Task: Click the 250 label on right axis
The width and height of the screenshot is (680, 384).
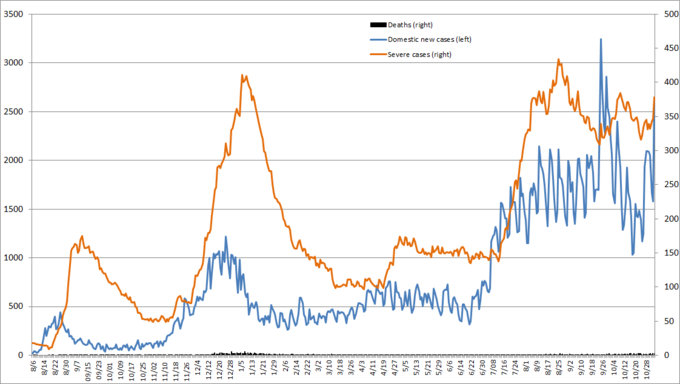Action: pos(670,185)
